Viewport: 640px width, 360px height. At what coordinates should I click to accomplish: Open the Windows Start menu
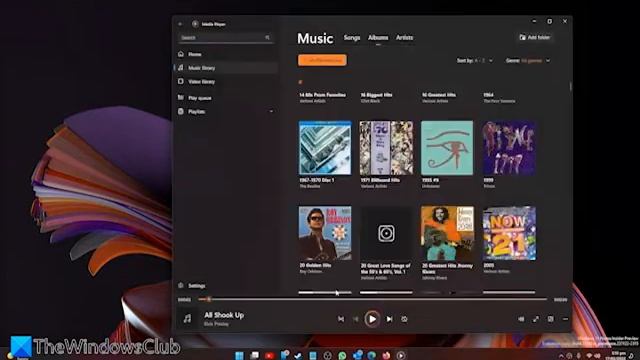(239, 356)
